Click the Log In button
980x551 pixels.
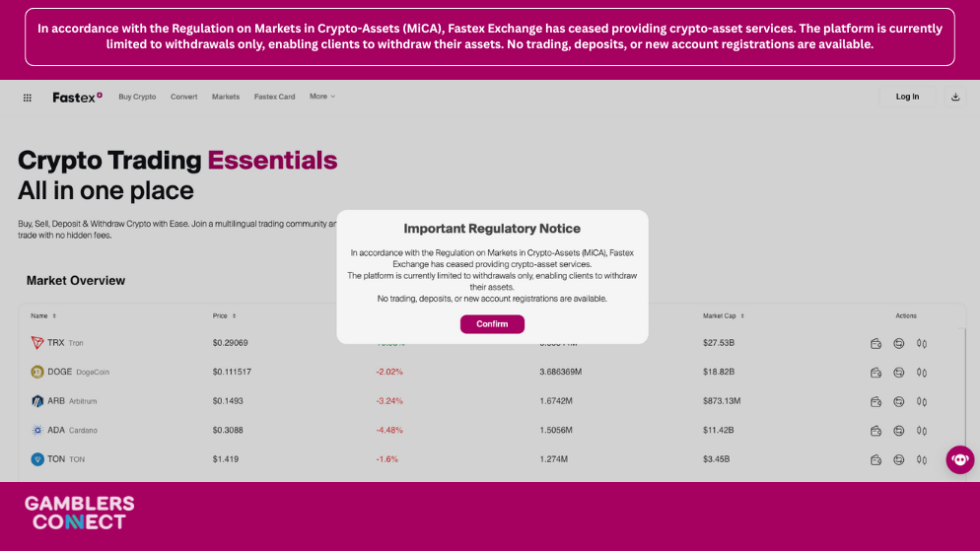(907, 97)
